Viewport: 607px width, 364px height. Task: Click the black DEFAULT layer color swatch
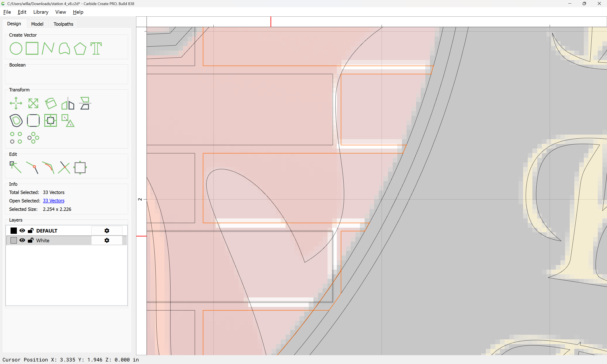pyautogui.click(x=14, y=231)
